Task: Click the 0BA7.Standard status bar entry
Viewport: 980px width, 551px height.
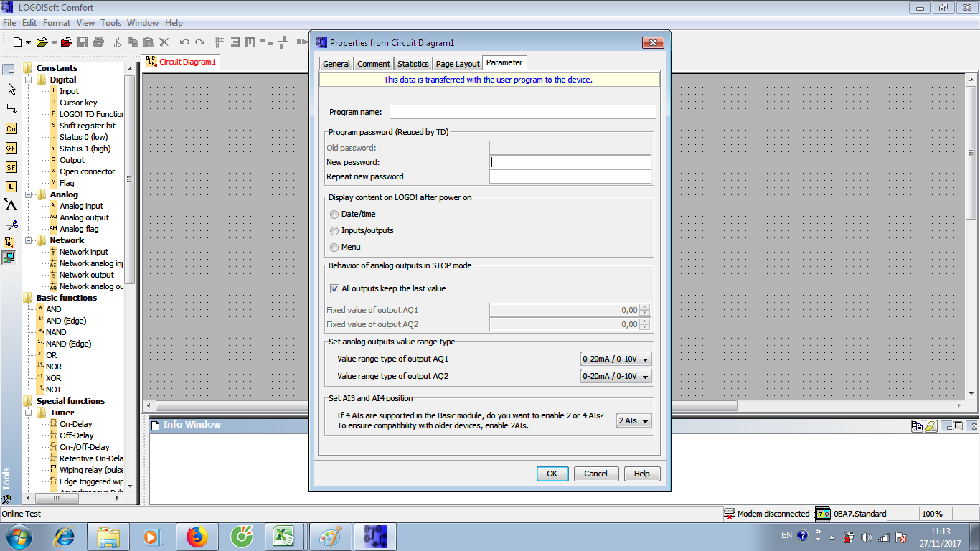Action: (860, 514)
